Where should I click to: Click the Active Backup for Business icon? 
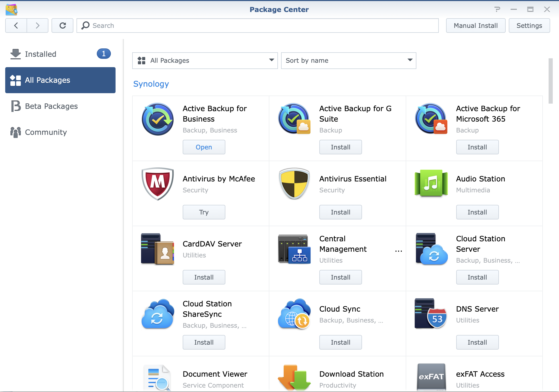(157, 119)
